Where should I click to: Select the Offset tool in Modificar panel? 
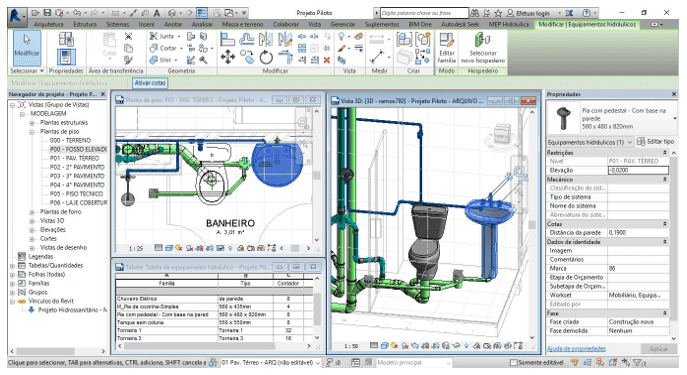[247, 40]
